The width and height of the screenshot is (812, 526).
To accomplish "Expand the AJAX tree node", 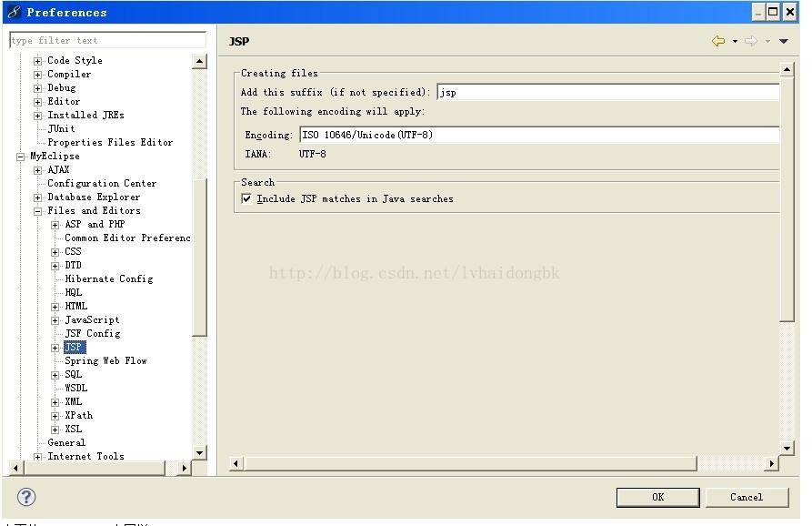I will click(38, 170).
